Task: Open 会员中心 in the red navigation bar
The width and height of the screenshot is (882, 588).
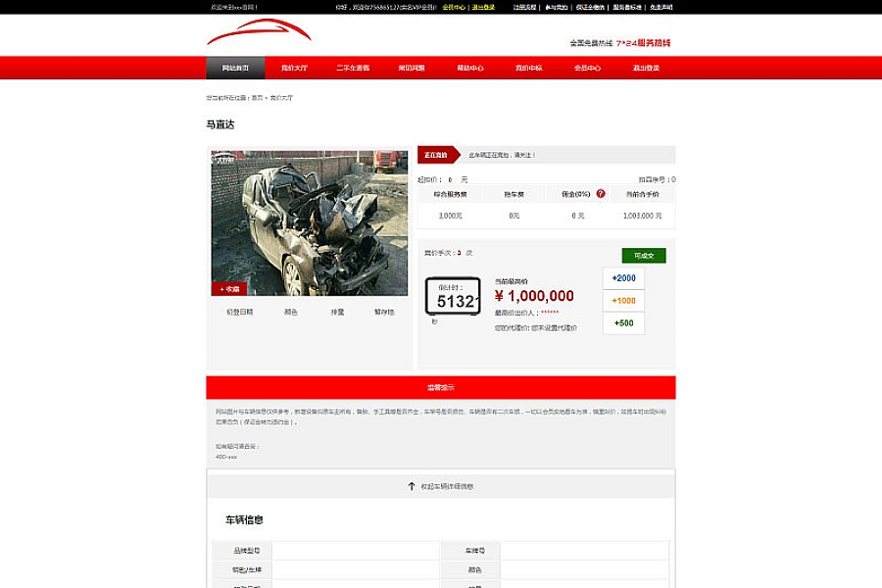Action: coord(587,68)
